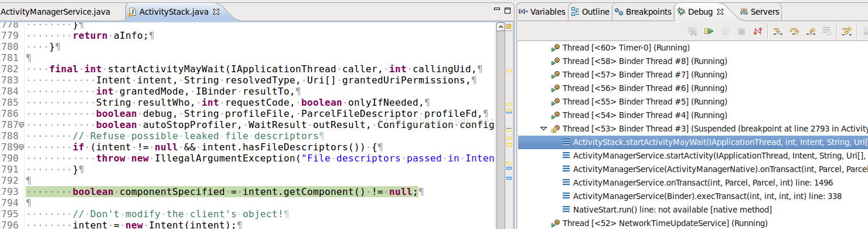Click the Drop to Frame icon
The height and width of the screenshot is (229, 868).
828,31
